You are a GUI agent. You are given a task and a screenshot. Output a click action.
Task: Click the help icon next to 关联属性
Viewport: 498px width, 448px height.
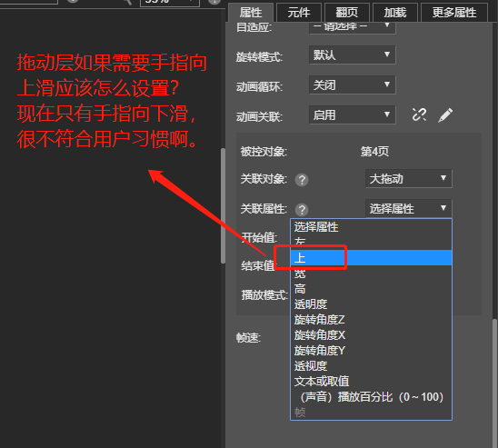302,210
